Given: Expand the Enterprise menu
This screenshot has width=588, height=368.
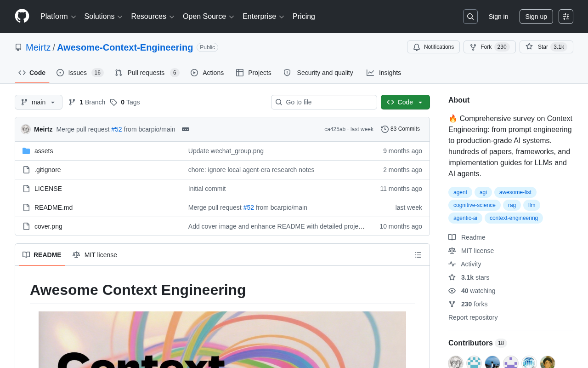Looking at the screenshot, I should click(263, 17).
